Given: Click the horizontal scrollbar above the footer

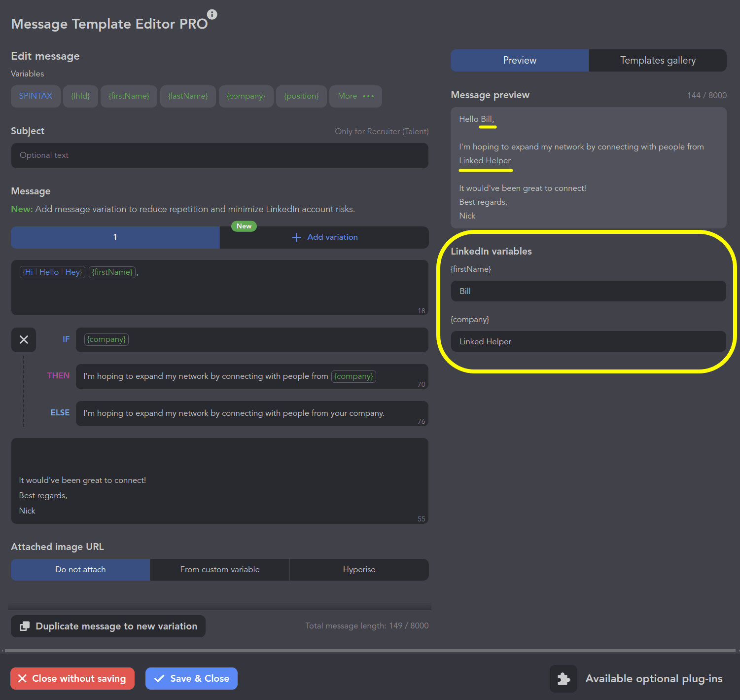Looking at the screenshot, I should point(370,651).
